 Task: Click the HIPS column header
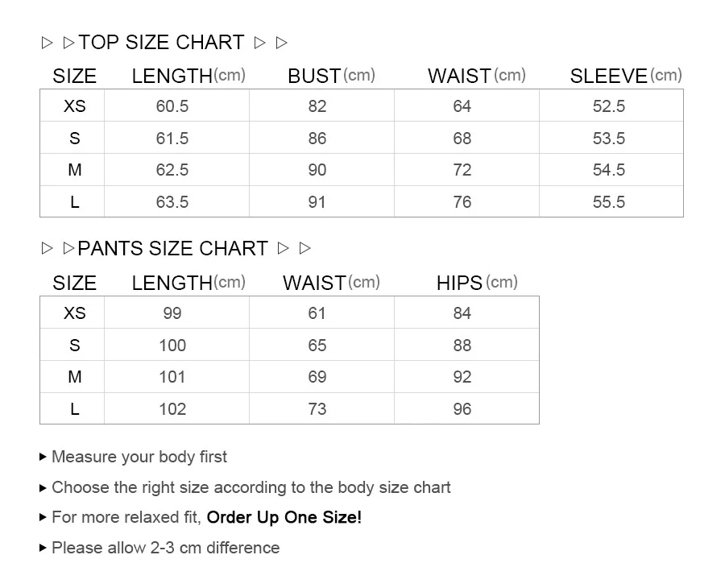tap(477, 283)
